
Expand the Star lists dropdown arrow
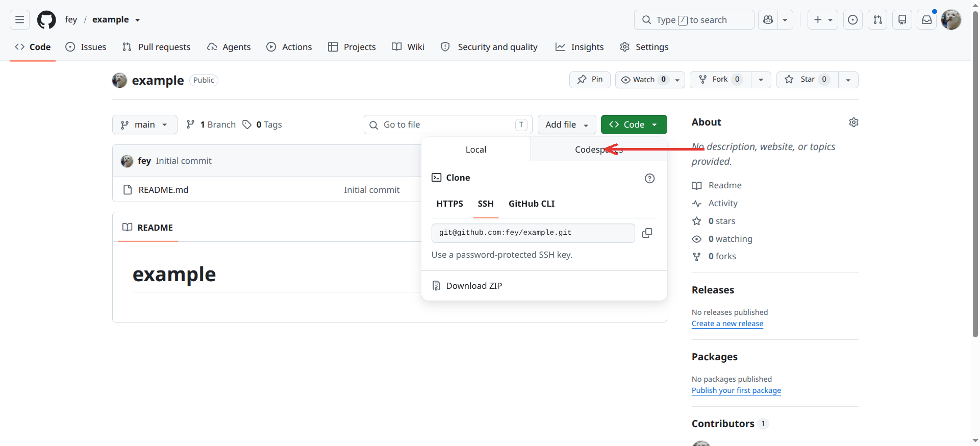(848, 80)
